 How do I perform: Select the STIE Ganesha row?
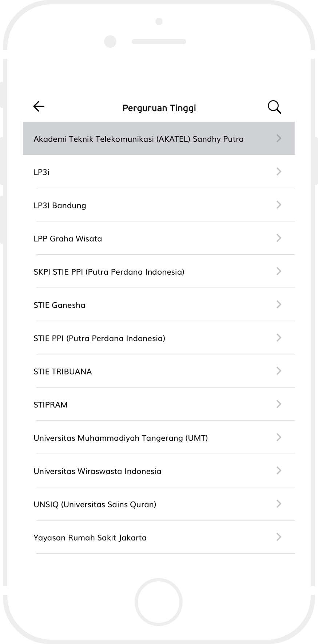click(x=60, y=305)
